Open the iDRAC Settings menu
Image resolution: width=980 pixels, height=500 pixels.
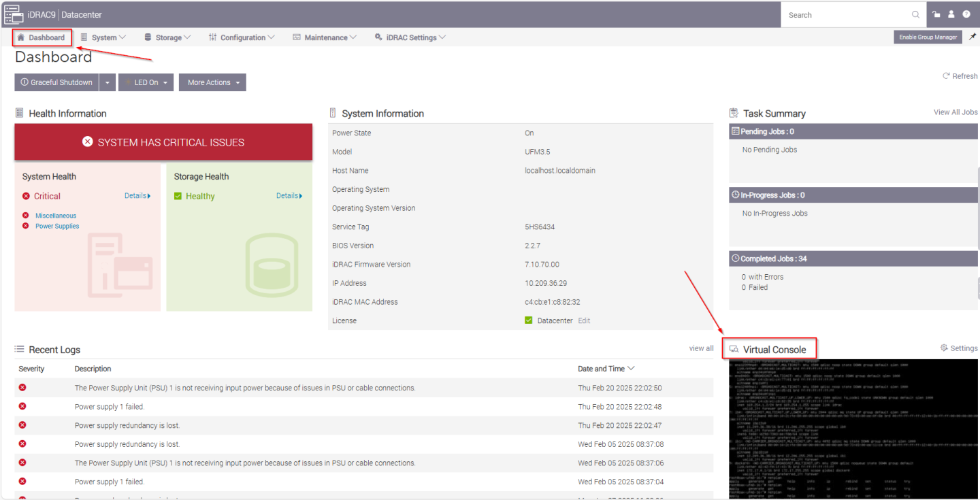[410, 37]
